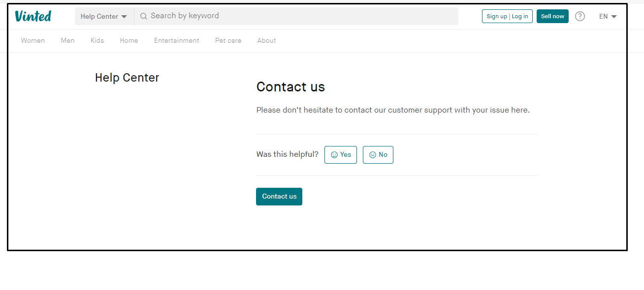Change the site language from EN

(x=607, y=16)
